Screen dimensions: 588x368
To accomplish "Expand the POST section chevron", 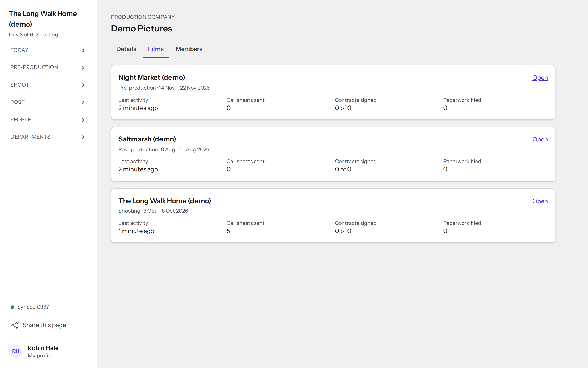I will point(83,102).
